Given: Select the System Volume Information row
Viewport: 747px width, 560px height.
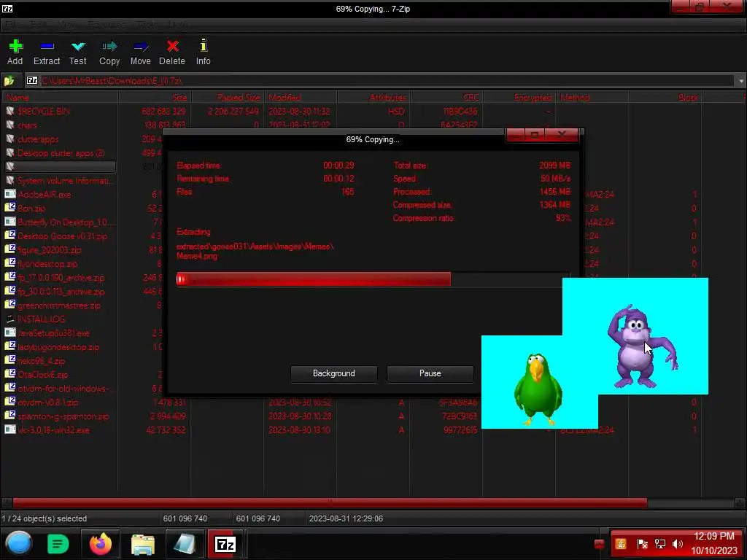Looking at the screenshot, I should pos(60,181).
